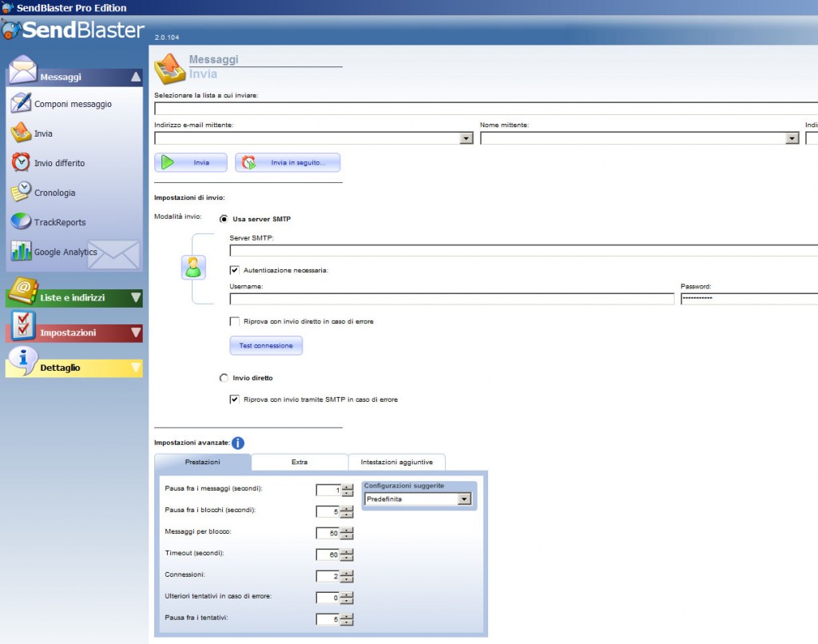Click the Messaggi envelope icon

click(23, 70)
